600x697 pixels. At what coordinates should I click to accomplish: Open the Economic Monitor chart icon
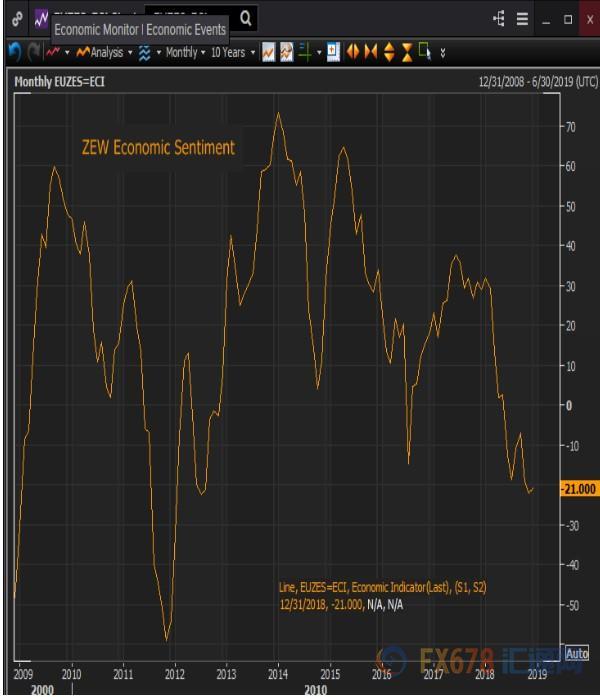pos(41,19)
